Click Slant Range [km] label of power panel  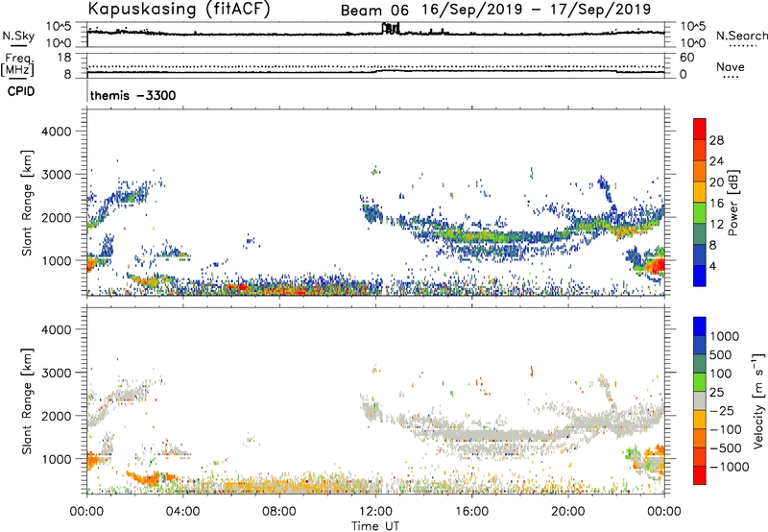[x=27, y=203]
